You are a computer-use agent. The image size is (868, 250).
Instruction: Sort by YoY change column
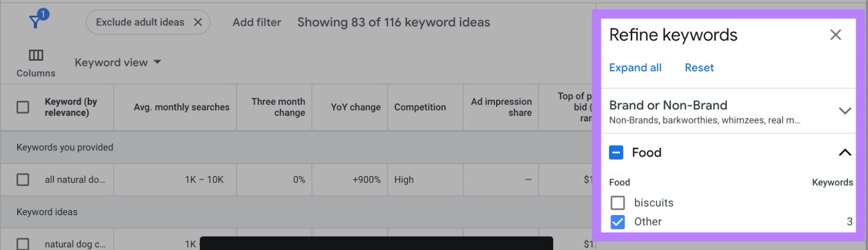355,107
